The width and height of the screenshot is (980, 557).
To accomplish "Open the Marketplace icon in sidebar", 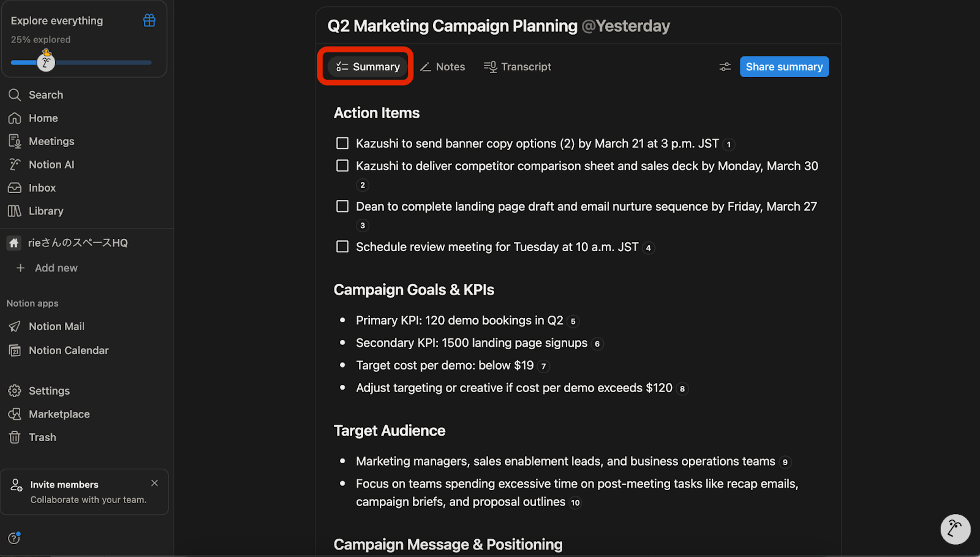I will click(x=15, y=414).
